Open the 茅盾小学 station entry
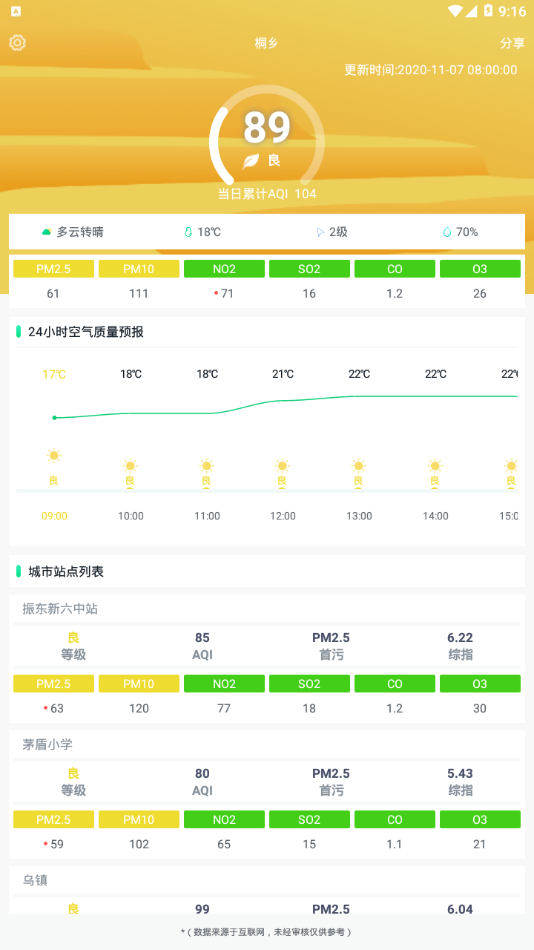 click(48, 745)
